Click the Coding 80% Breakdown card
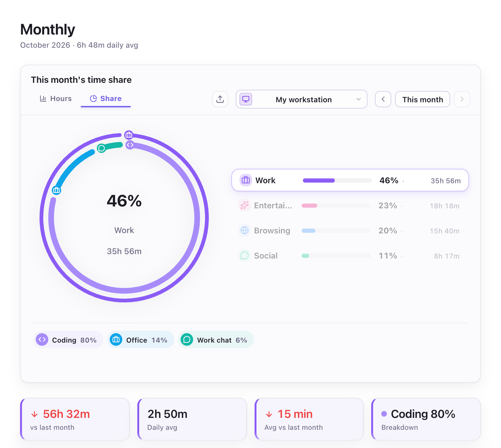This screenshot has height=448, width=501. coord(426,419)
